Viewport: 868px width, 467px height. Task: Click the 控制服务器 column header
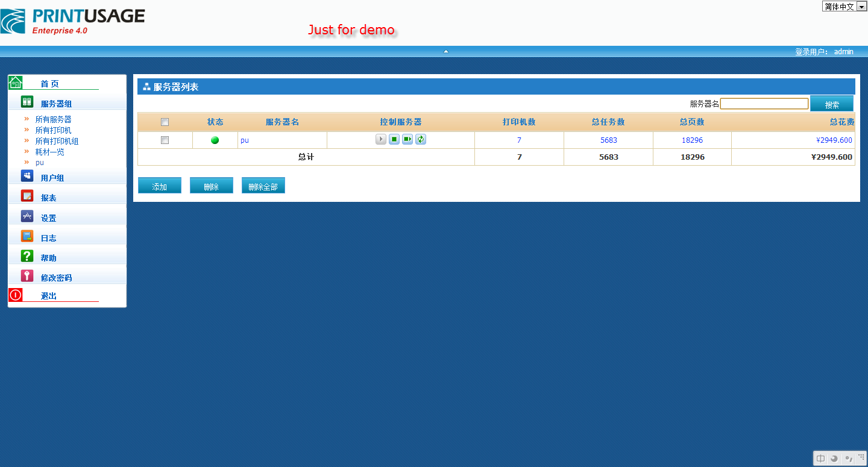click(x=401, y=122)
